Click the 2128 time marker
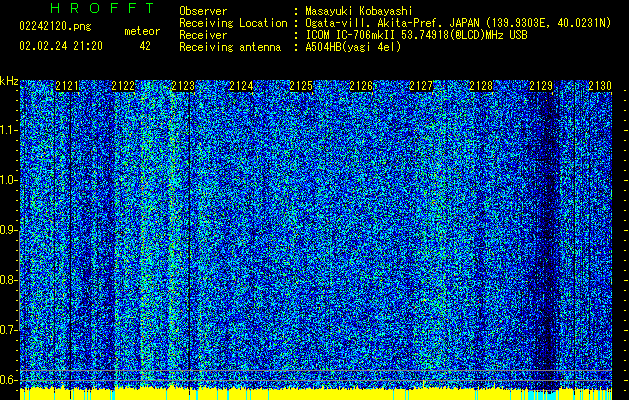Screen dimensions: 629x400 [x=481, y=86]
